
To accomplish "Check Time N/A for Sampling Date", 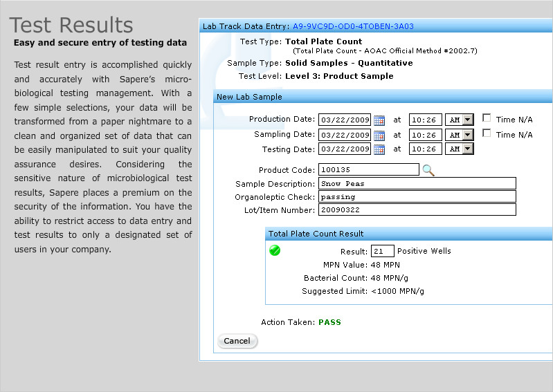I will pos(487,133).
